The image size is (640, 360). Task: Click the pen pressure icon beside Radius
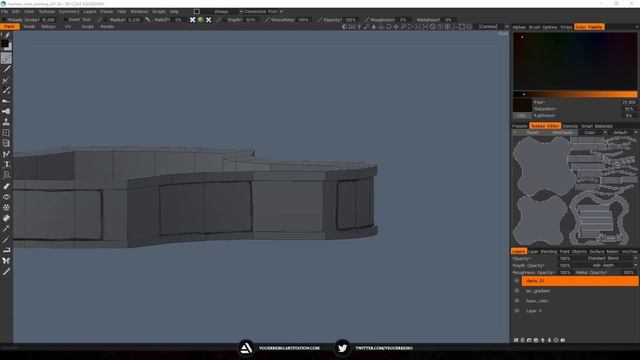(x=100, y=20)
